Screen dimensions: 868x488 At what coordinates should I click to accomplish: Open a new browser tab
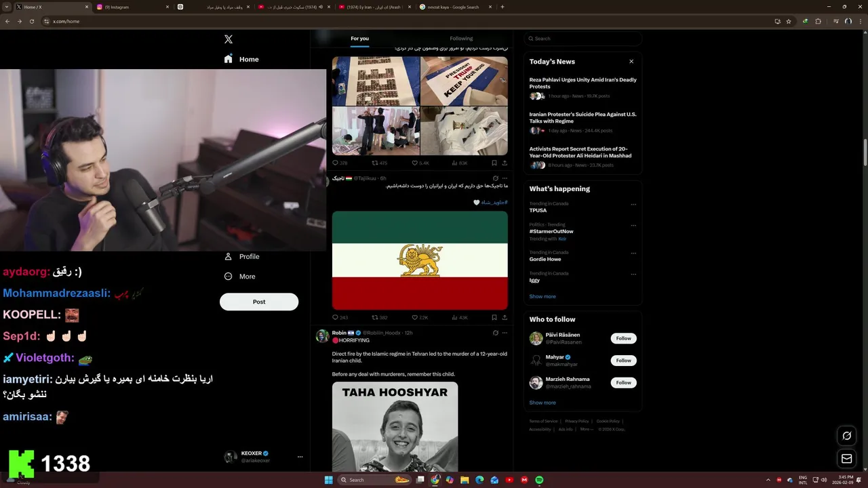tap(502, 7)
